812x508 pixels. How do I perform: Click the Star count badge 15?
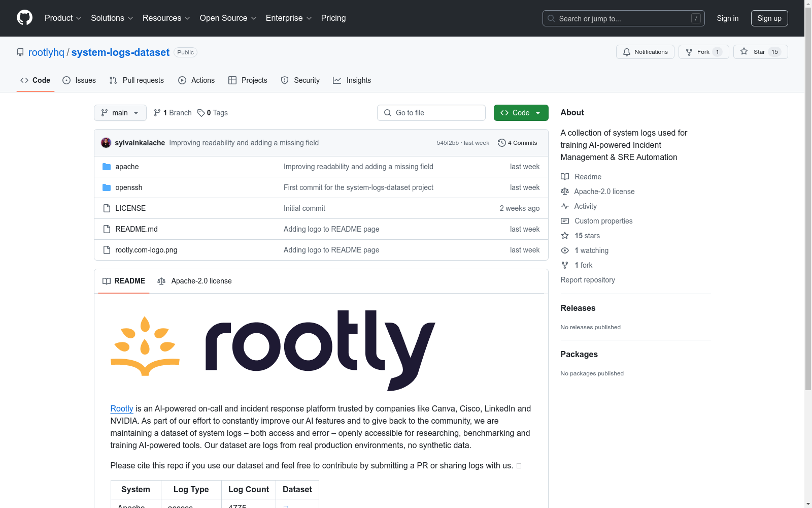[x=775, y=52]
